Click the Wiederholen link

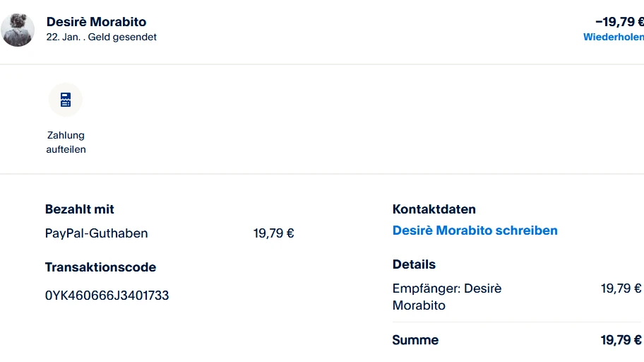(x=613, y=37)
